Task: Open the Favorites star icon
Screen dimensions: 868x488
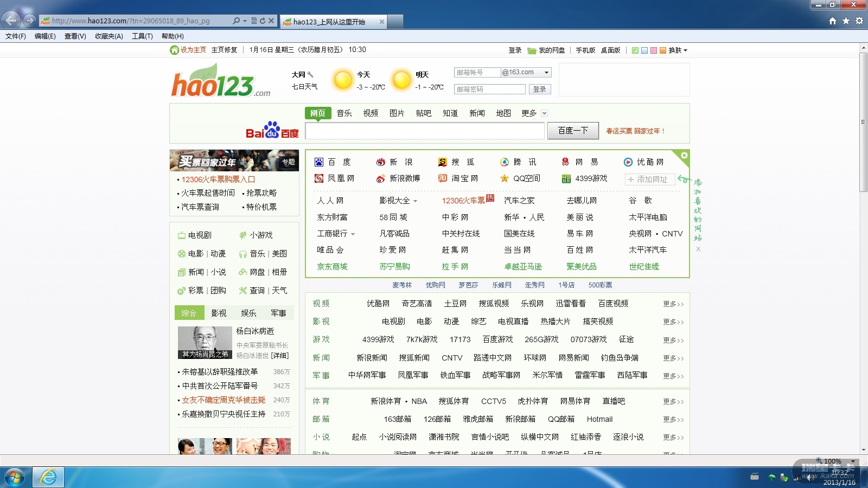Action: [846, 21]
